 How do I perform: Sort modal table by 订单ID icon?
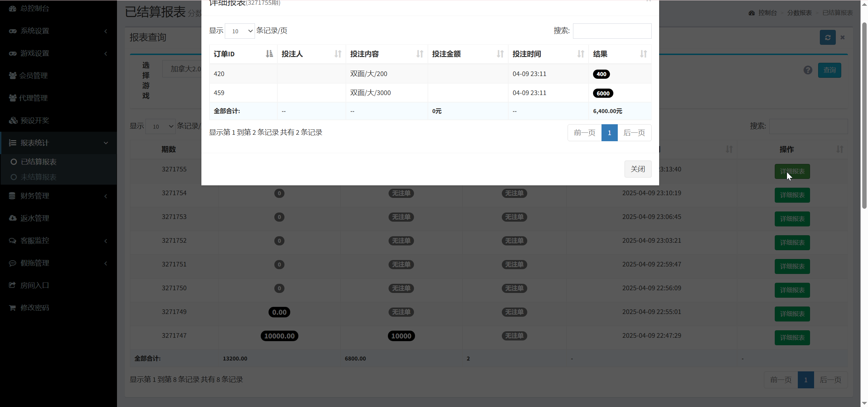point(269,54)
